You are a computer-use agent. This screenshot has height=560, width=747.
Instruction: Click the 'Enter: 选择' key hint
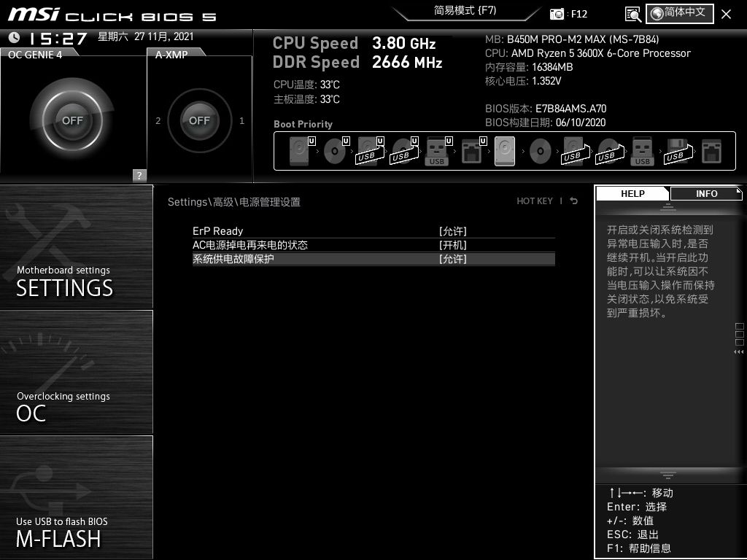(636, 507)
